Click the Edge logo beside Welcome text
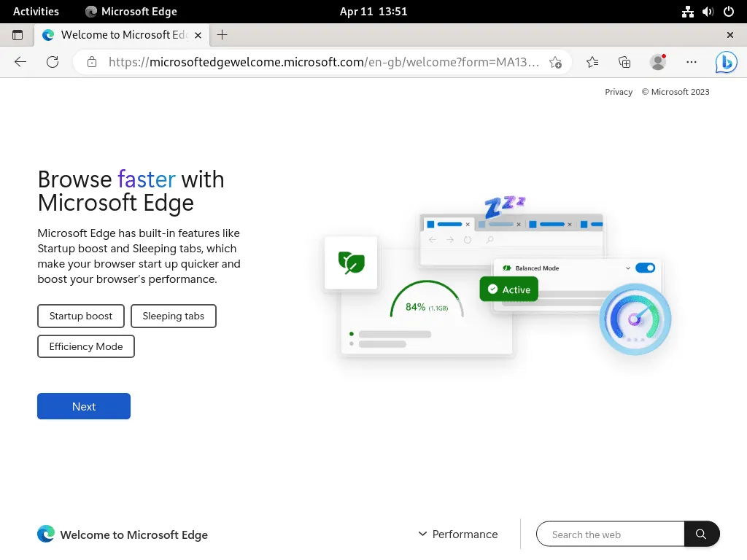Image resolution: width=747 pixels, height=560 pixels. [x=45, y=534]
